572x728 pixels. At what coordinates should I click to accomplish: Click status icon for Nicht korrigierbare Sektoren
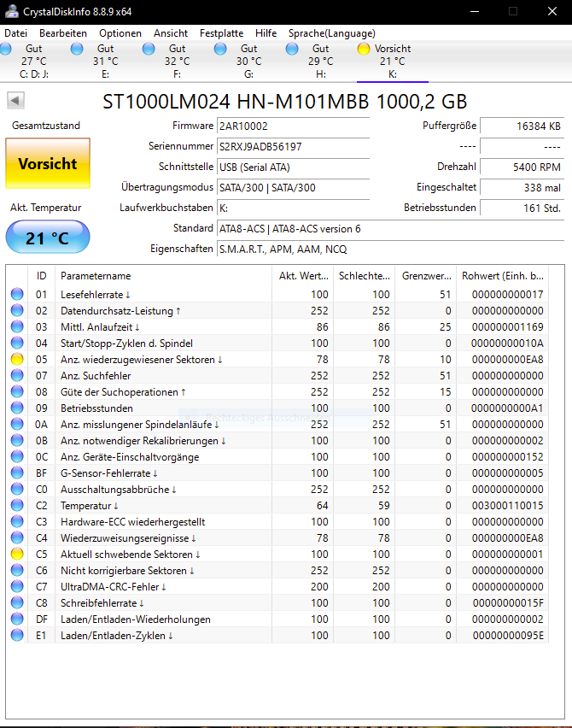[17, 570]
